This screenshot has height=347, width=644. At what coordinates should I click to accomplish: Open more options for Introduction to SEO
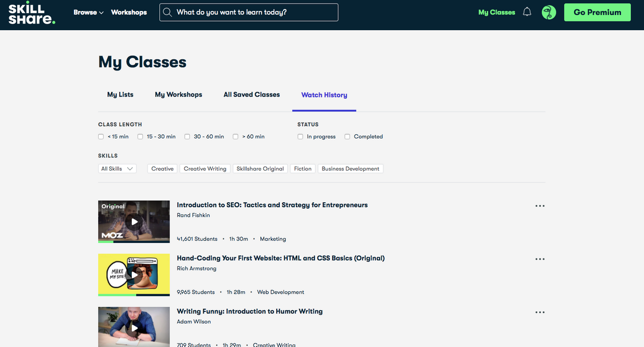pos(540,206)
